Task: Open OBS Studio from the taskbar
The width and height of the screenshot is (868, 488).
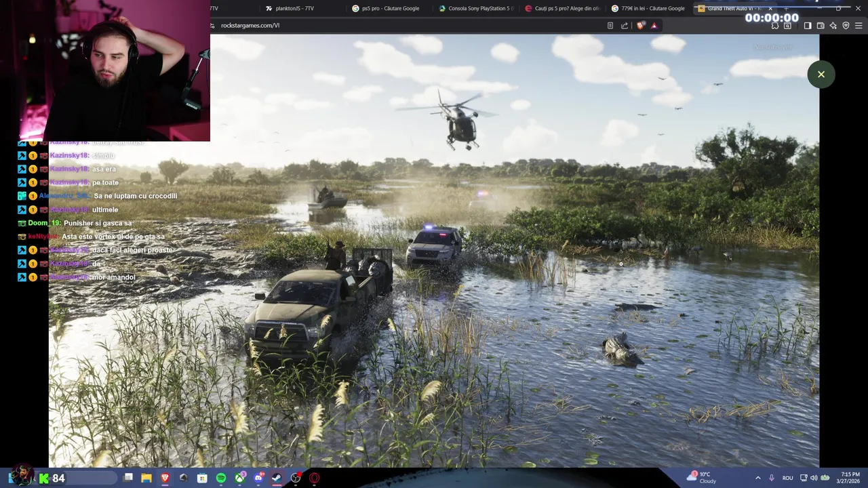Action: coord(296,478)
